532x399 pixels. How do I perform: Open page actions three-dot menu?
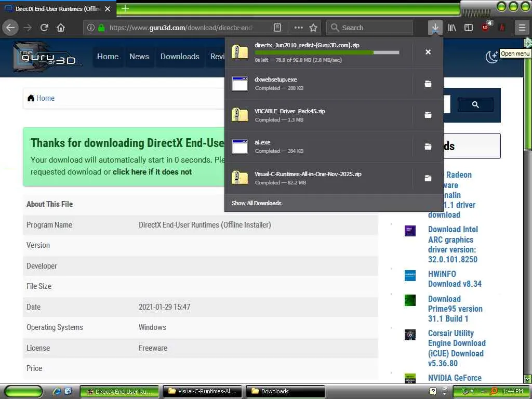[298, 28]
